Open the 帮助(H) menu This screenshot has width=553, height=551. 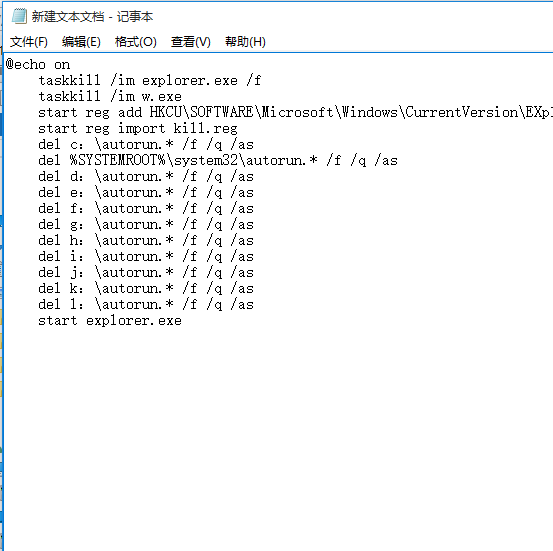tap(245, 42)
